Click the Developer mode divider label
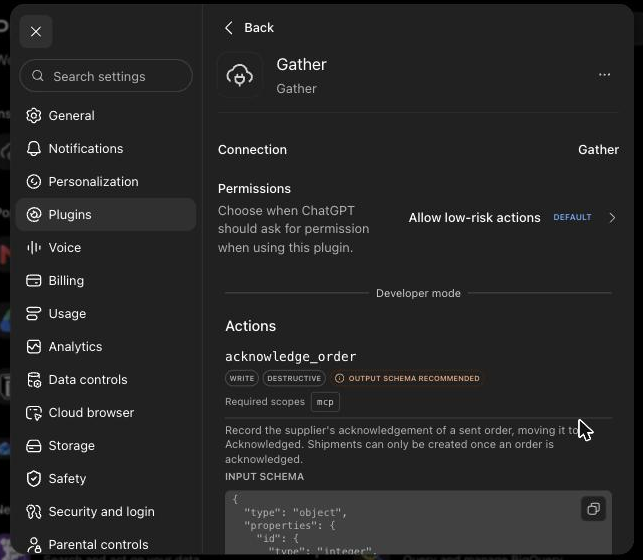This screenshot has width=643, height=560. click(x=418, y=293)
